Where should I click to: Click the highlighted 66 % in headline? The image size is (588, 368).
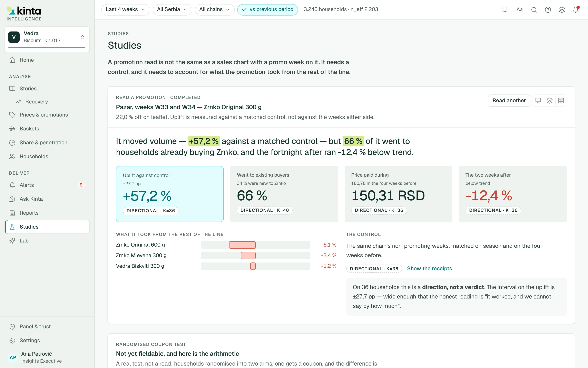(x=353, y=141)
